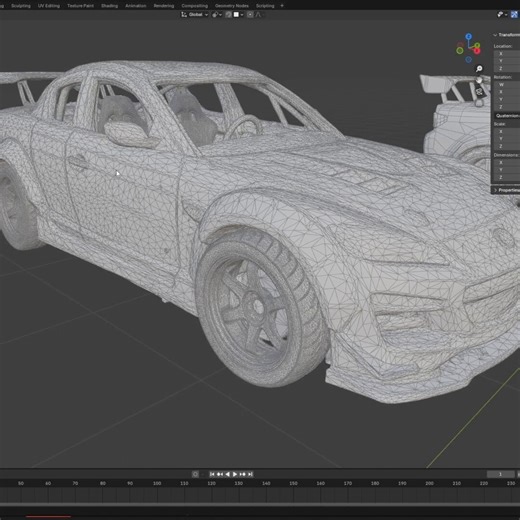Toggle the viewport overlays button
The width and height of the screenshot is (520, 520).
tap(515, 14)
